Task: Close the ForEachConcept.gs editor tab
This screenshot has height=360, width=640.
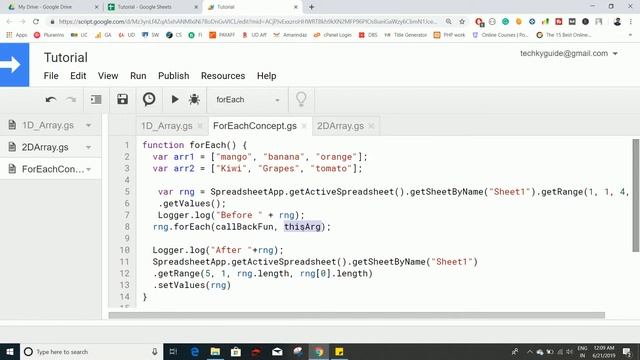Action: click(x=304, y=126)
